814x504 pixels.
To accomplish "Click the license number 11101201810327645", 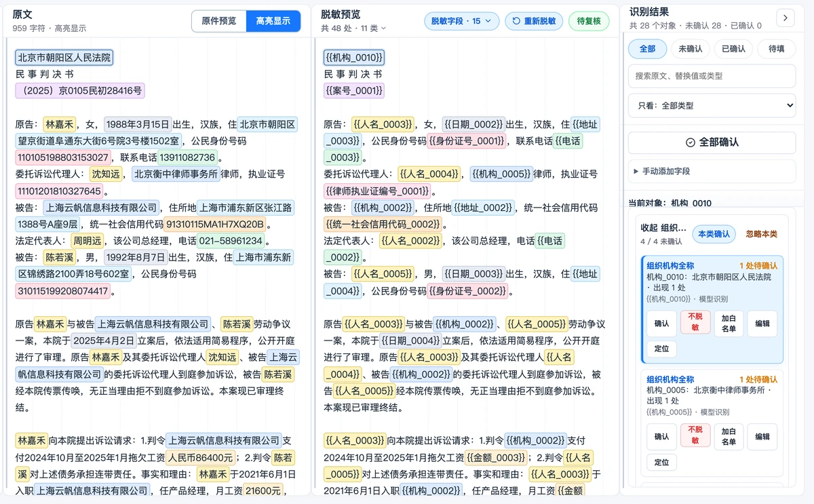I will click(x=59, y=191).
